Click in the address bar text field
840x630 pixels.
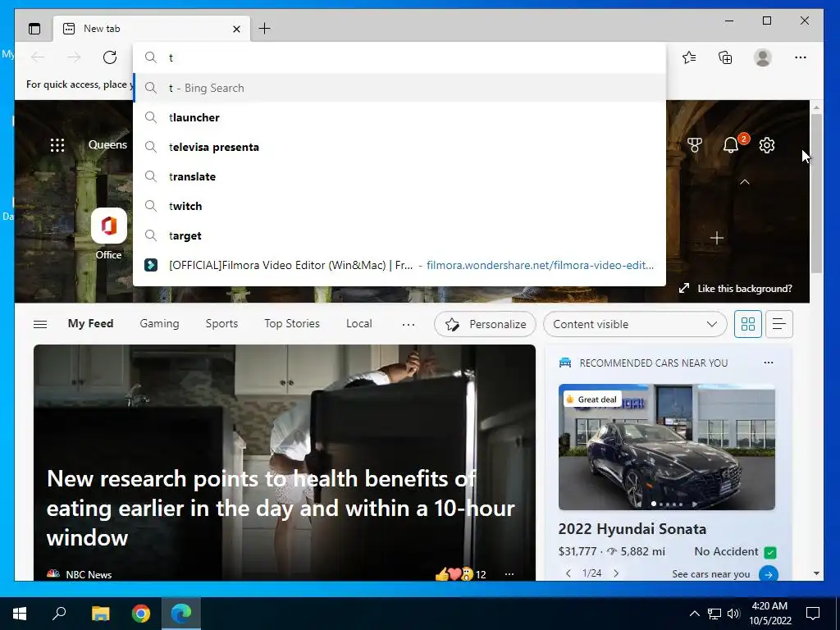[x=399, y=57]
